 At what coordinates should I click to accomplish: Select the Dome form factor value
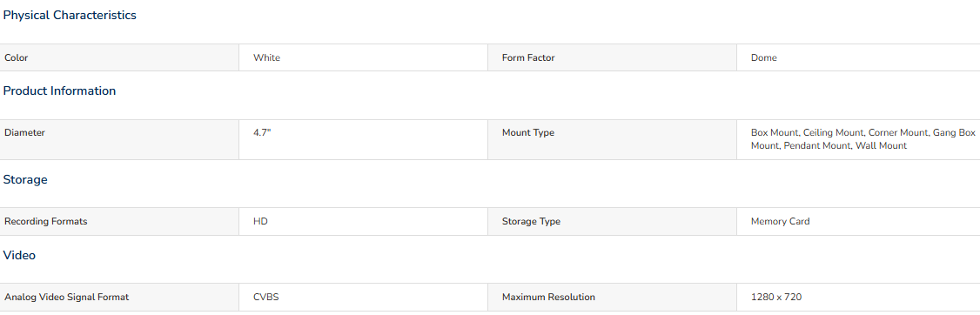click(x=764, y=57)
